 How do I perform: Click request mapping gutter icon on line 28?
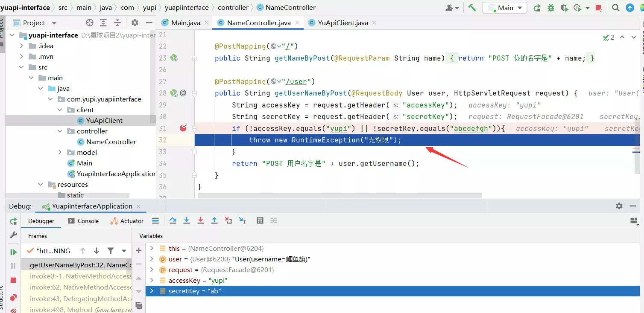(x=174, y=93)
